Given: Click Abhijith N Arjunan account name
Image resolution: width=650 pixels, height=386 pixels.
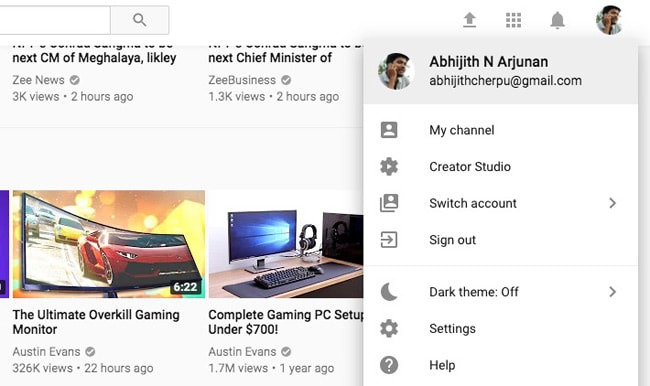Looking at the screenshot, I should coord(488,62).
